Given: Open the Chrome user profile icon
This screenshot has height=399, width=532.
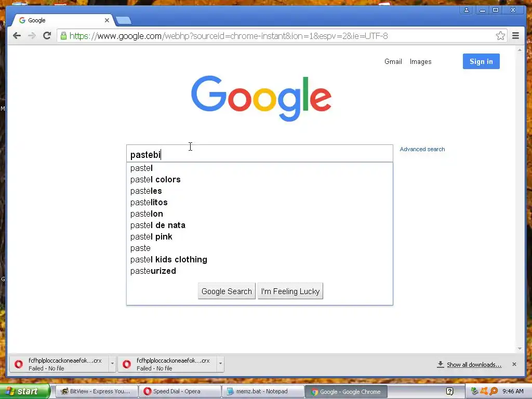Looking at the screenshot, I should pos(467,10).
